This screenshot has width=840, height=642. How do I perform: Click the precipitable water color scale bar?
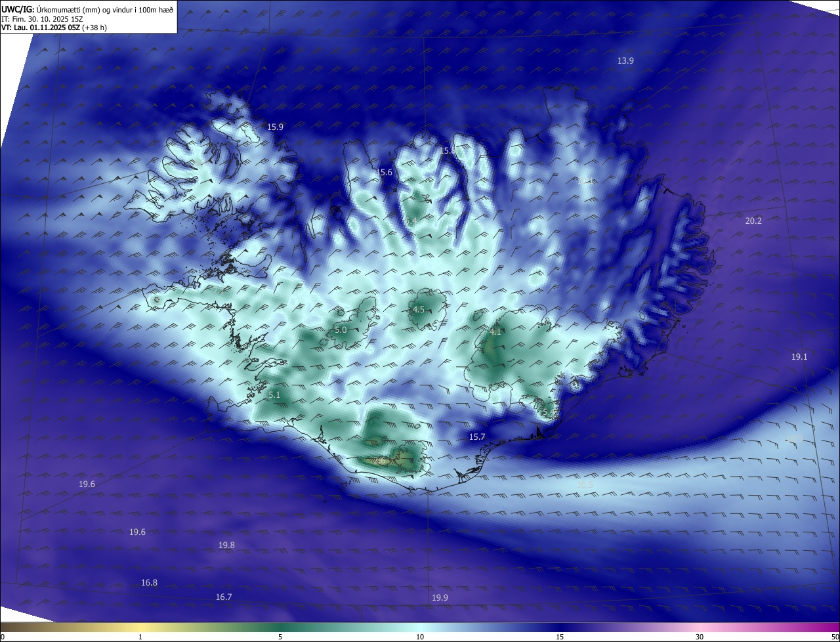(x=420, y=627)
